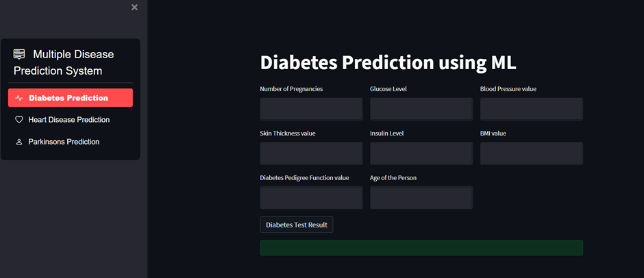
Task: Click the Number of Pregnancies input field
Action: (x=311, y=109)
